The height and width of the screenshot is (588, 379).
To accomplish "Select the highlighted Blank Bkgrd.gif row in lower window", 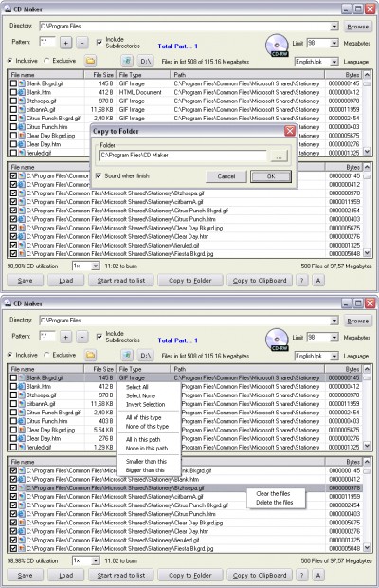I will (x=186, y=377).
